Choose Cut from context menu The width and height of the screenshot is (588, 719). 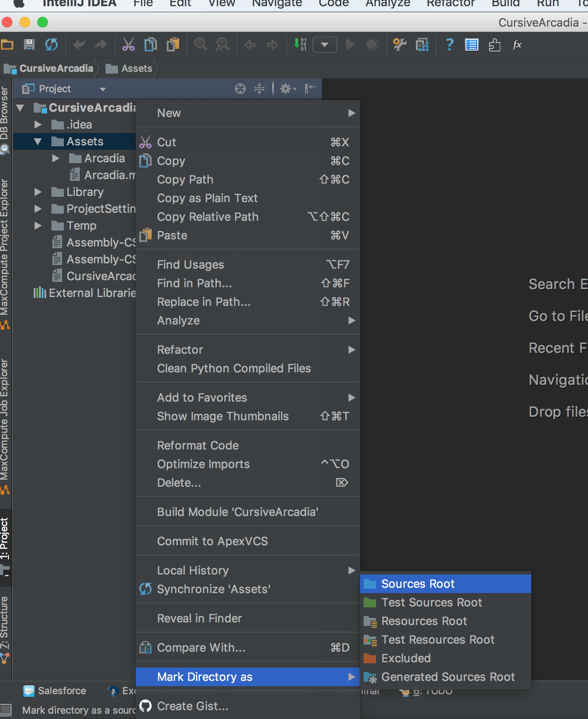pos(247,142)
